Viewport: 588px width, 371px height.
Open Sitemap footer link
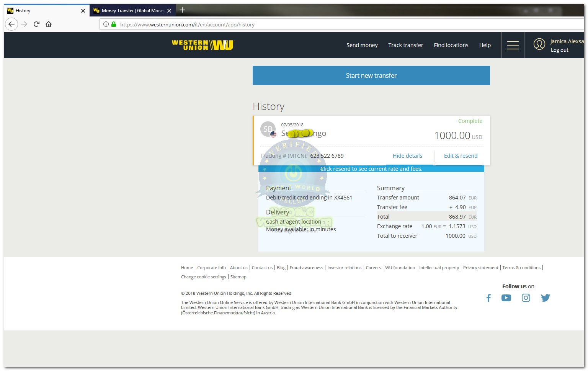pyautogui.click(x=238, y=277)
